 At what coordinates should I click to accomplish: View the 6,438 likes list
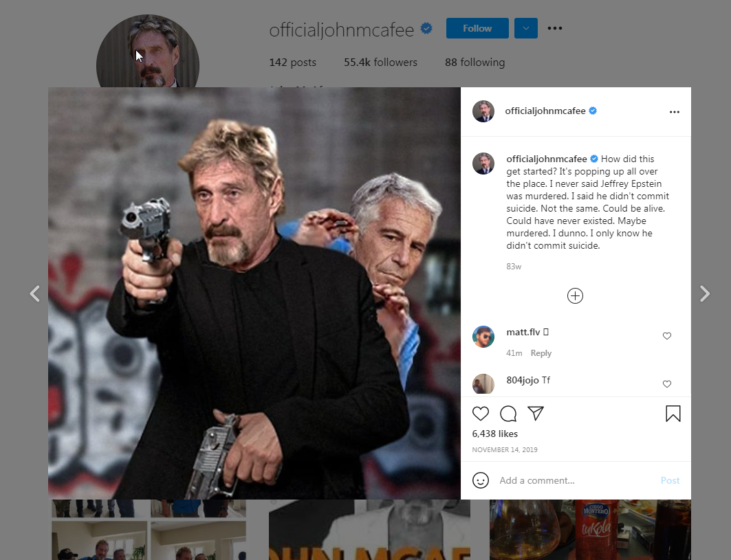[x=494, y=434]
